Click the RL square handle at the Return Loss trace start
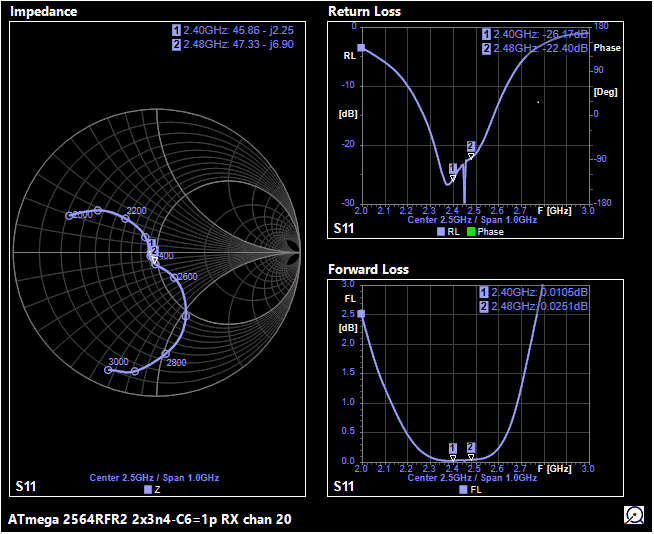The height and width of the screenshot is (534, 654). coord(361,47)
